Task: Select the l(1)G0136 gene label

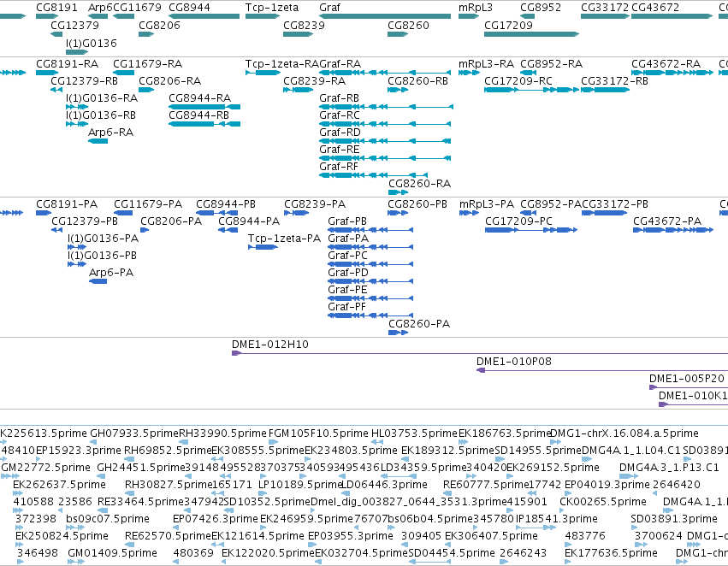Action: click(x=92, y=43)
